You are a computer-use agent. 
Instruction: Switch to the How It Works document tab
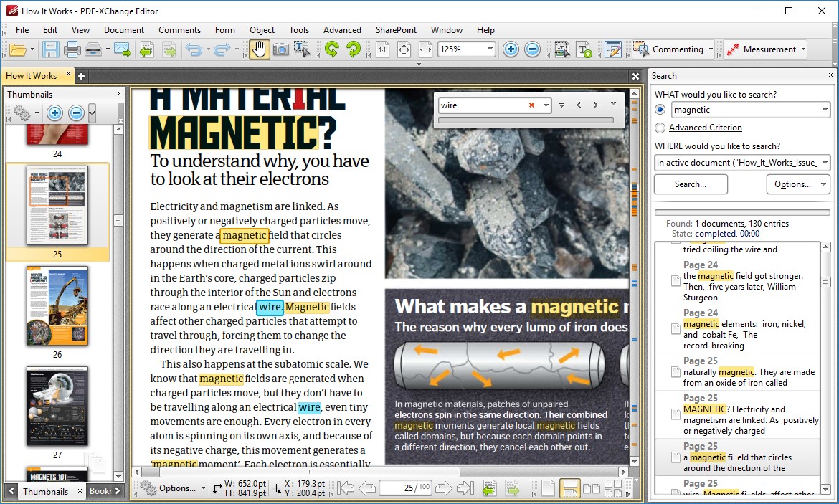pos(38,75)
